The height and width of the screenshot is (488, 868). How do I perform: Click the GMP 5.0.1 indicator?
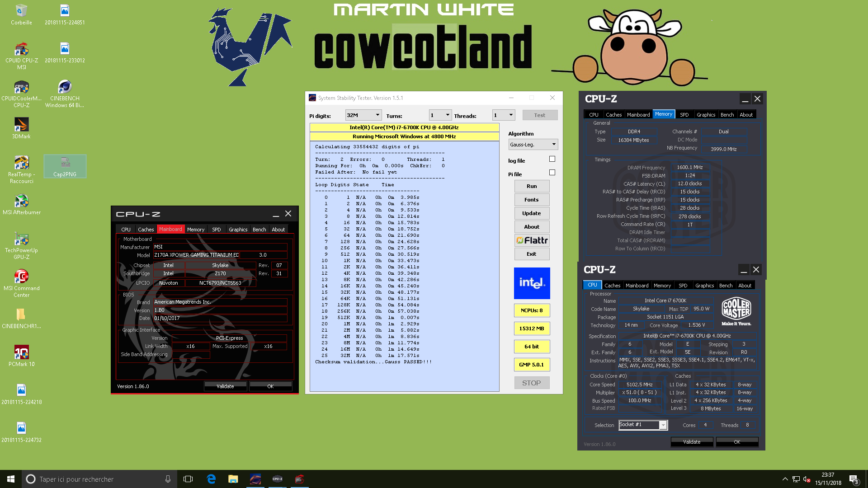coord(532,365)
